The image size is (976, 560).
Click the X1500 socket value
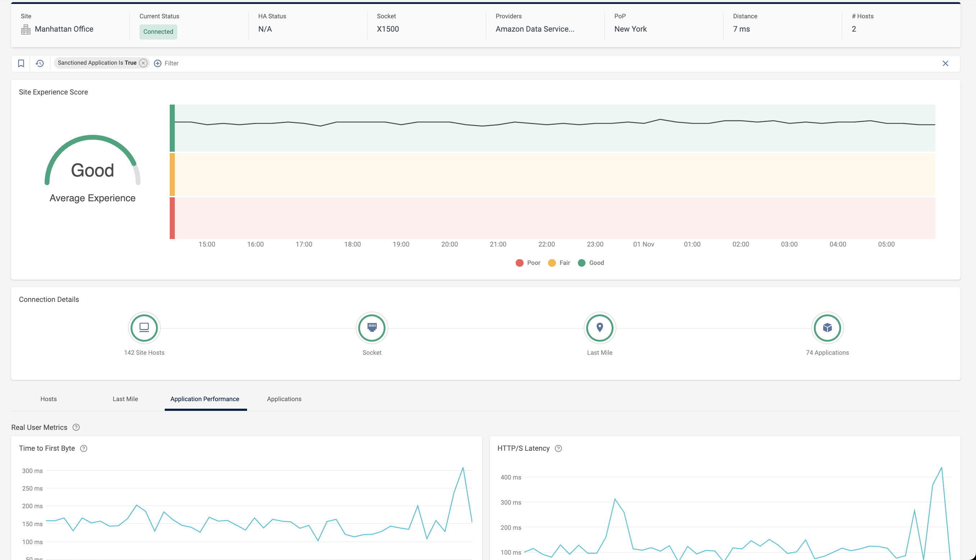click(x=388, y=29)
